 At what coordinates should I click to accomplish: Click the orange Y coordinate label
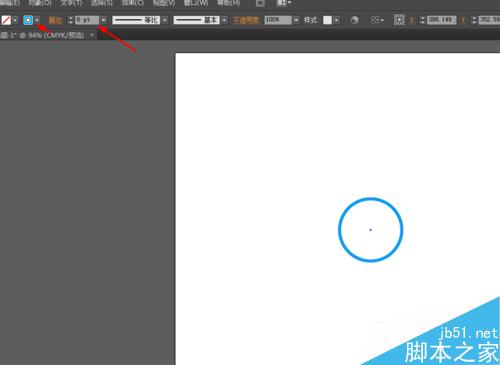(x=463, y=20)
